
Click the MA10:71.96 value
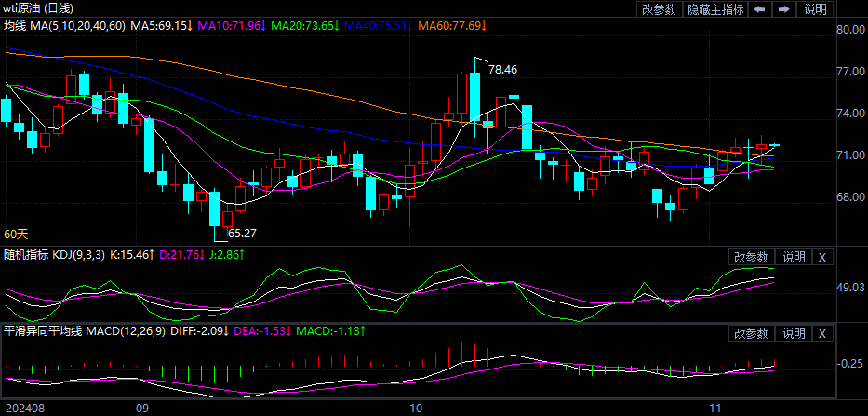pyautogui.click(x=232, y=25)
